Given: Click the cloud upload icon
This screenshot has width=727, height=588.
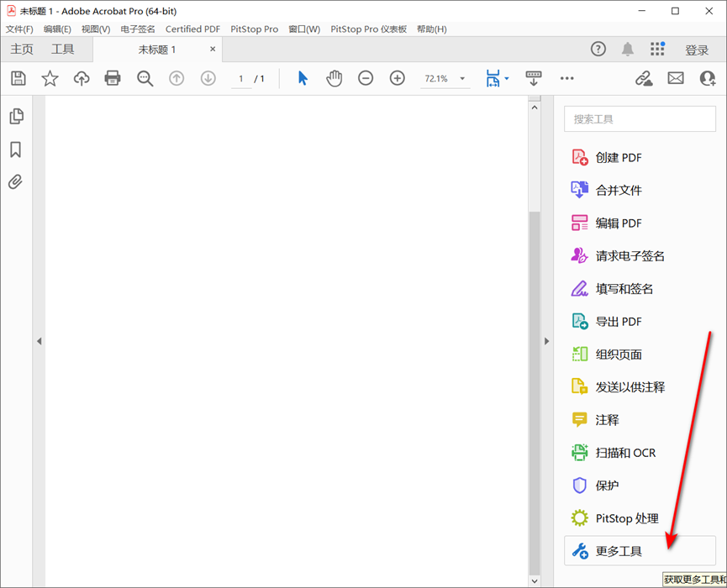Looking at the screenshot, I should tap(82, 78).
